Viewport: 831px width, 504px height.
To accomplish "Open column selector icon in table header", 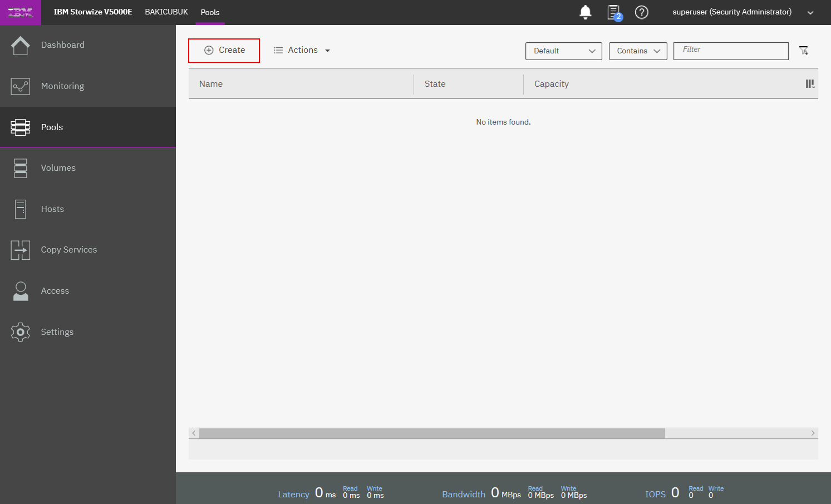I will point(810,84).
